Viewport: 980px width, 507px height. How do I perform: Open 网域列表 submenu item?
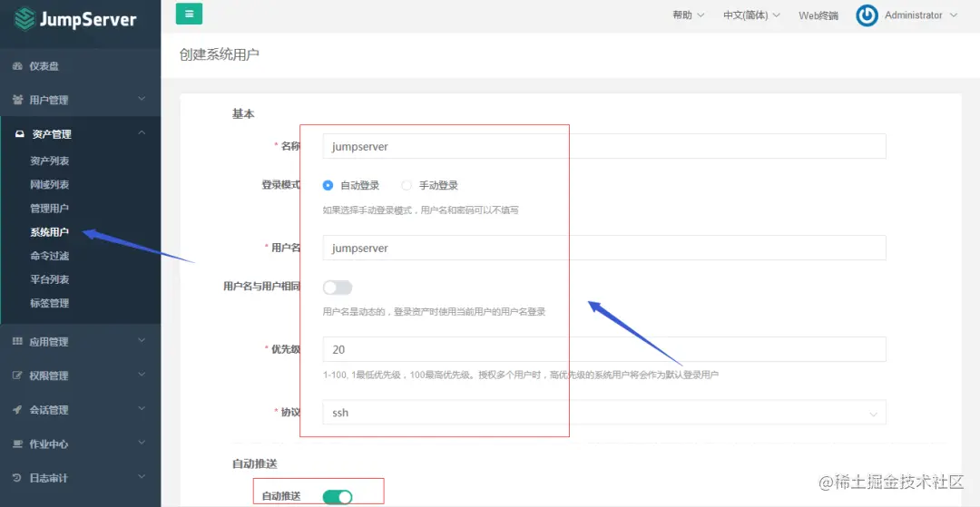(x=49, y=185)
